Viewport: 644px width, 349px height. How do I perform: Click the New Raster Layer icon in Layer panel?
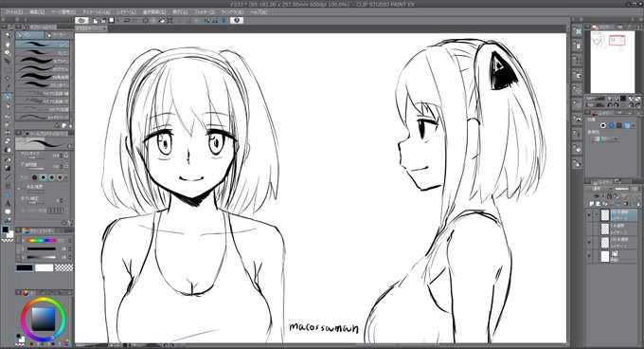pos(592,204)
